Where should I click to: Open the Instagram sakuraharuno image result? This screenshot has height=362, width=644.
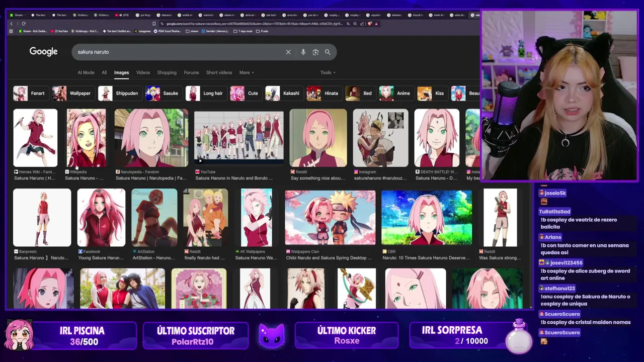(x=380, y=138)
